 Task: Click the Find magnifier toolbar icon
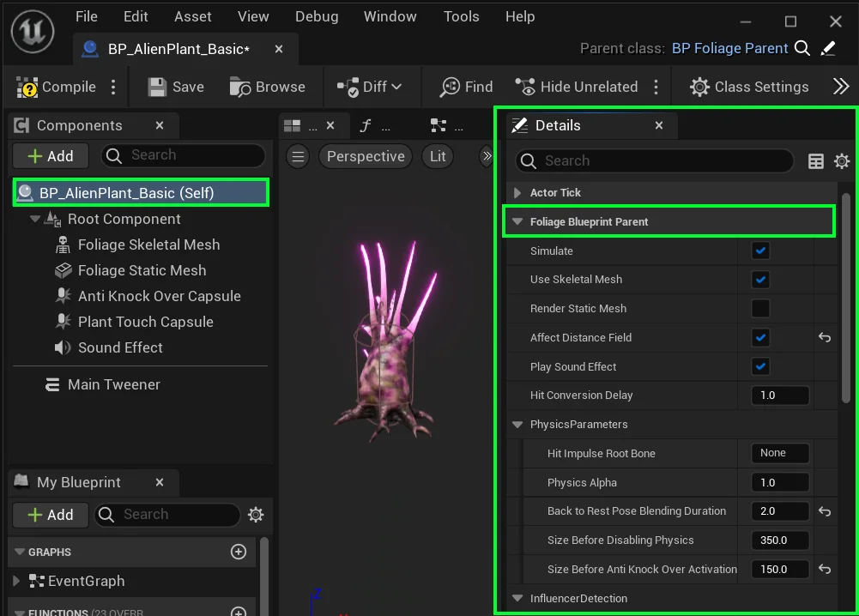(x=450, y=87)
